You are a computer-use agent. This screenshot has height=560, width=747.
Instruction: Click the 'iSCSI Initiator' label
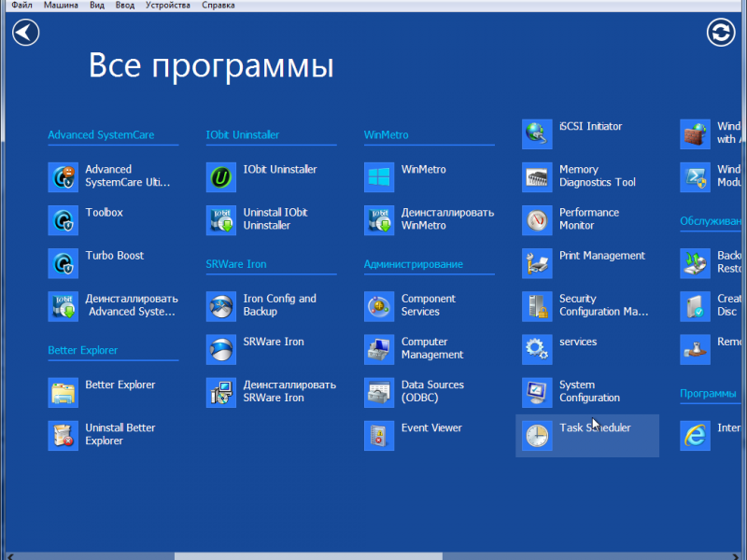point(591,126)
